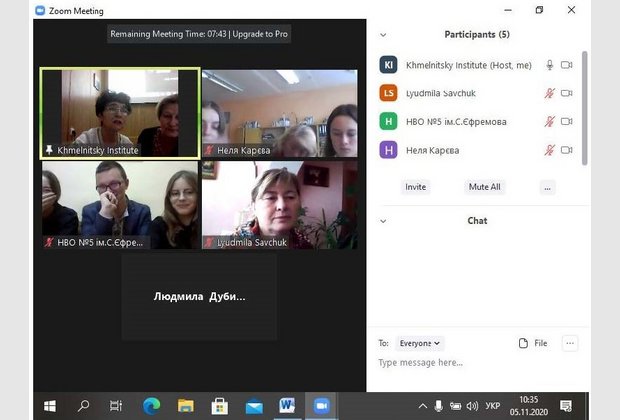Select the Lyudmila Savchuk video tile
This screenshot has height=420, width=620.
280,205
